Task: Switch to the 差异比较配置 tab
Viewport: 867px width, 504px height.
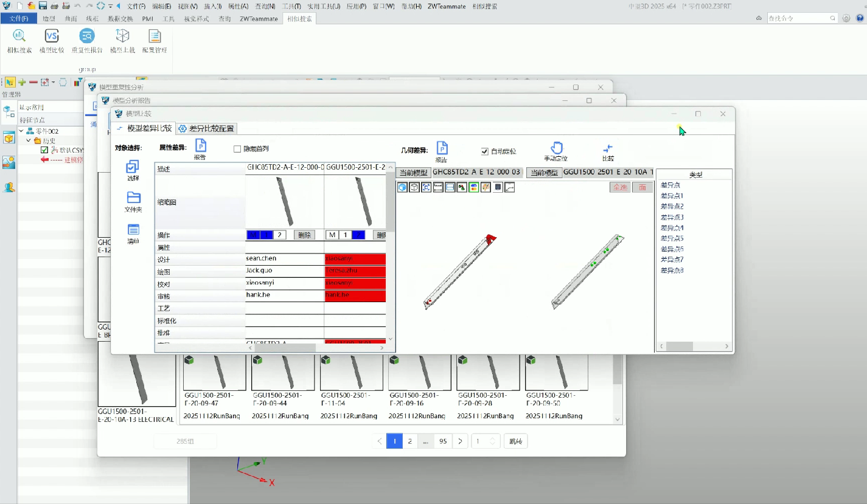Action: pyautogui.click(x=207, y=128)
